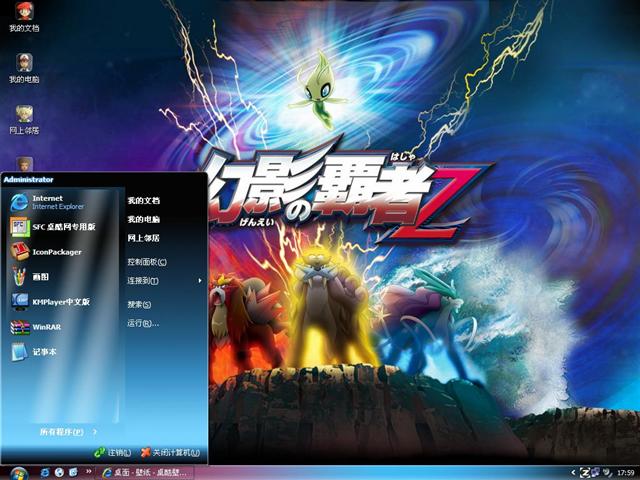Open 我的电脑 from Start menu right pane

tap(144, 219)
